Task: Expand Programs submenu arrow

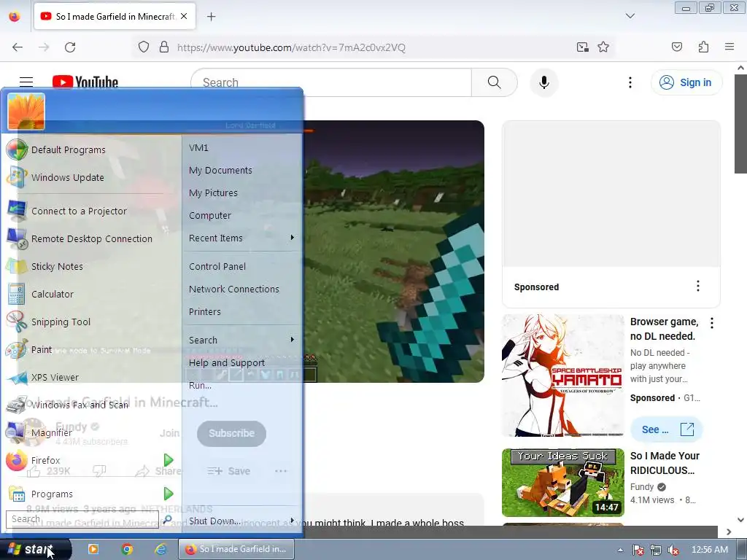Action: click(x=169, y=494)
